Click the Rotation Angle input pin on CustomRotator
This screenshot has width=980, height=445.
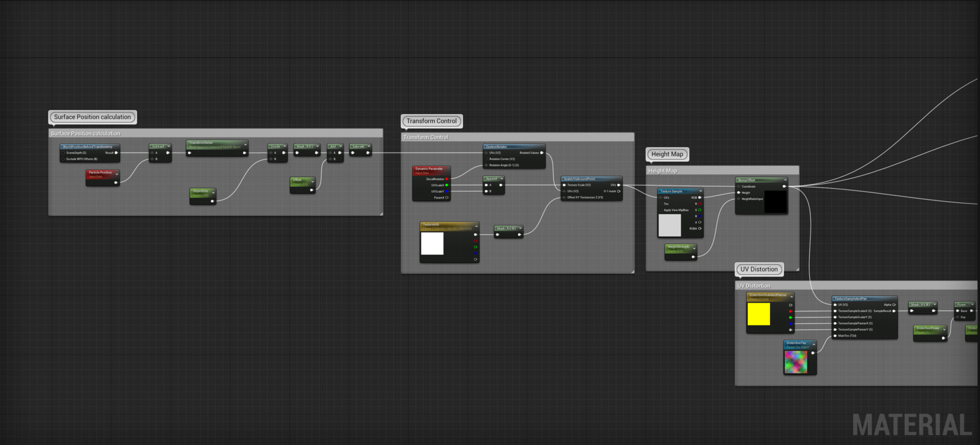pos(486,165)
